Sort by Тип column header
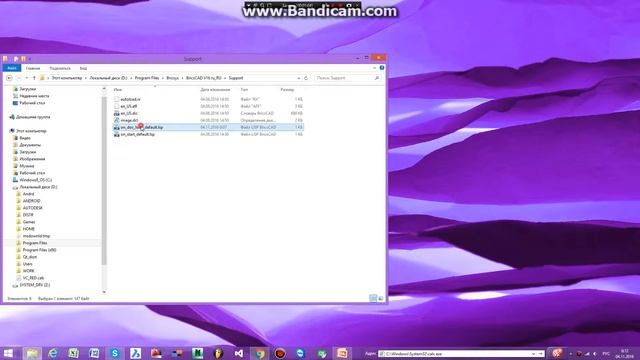640x360 pixels. [244, 89]
